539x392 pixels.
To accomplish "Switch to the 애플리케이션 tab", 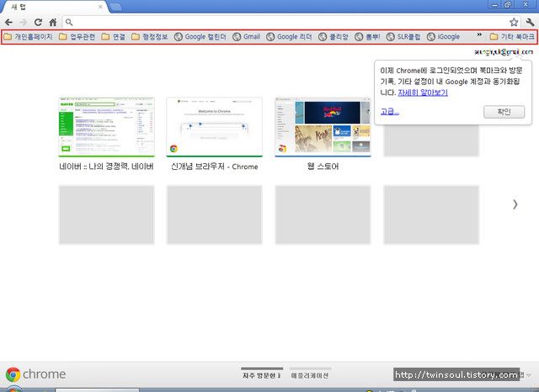I will pos(310,375).
